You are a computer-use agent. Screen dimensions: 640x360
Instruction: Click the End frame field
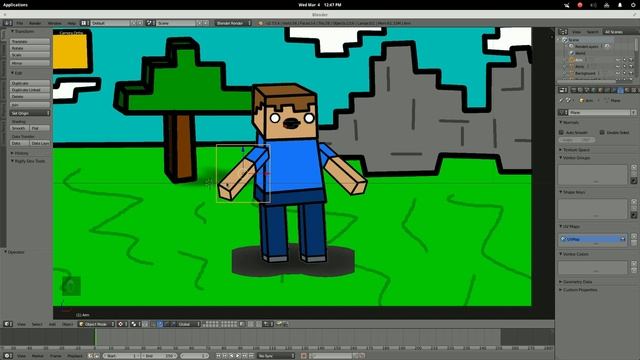pos(160,356)
